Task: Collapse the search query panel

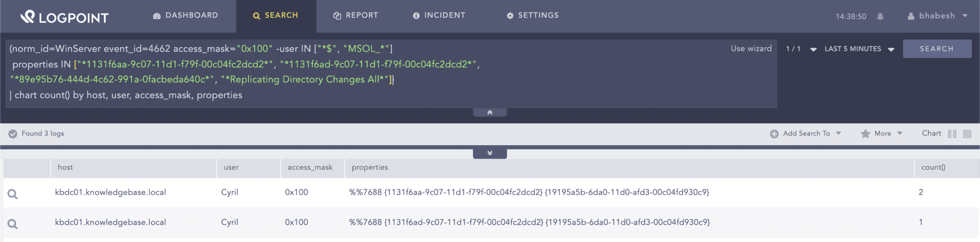Action: click(x=490, y=113)
